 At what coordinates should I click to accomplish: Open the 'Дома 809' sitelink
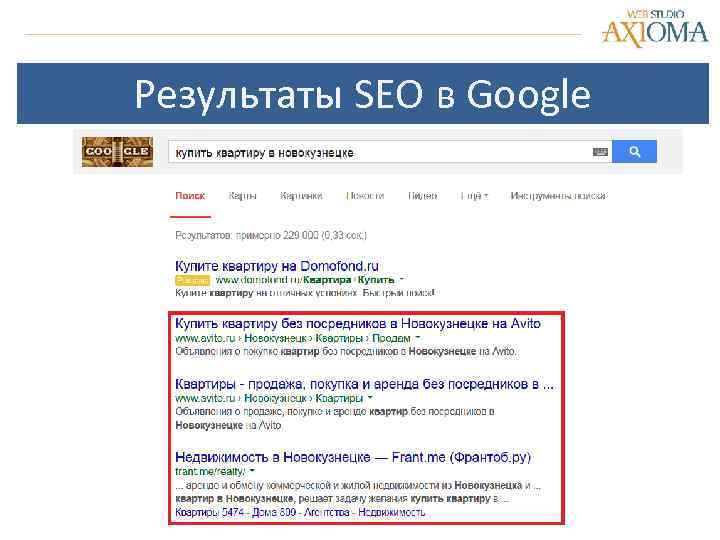(x=274, y=512)
